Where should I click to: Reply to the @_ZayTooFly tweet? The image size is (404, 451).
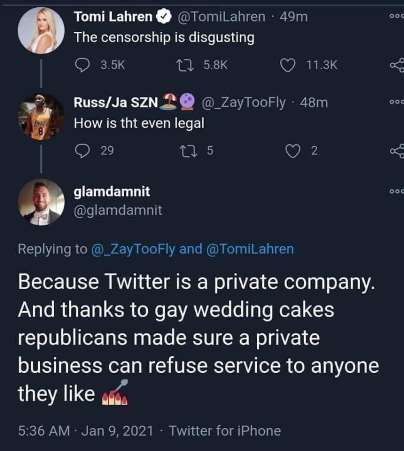pos(82,151)
